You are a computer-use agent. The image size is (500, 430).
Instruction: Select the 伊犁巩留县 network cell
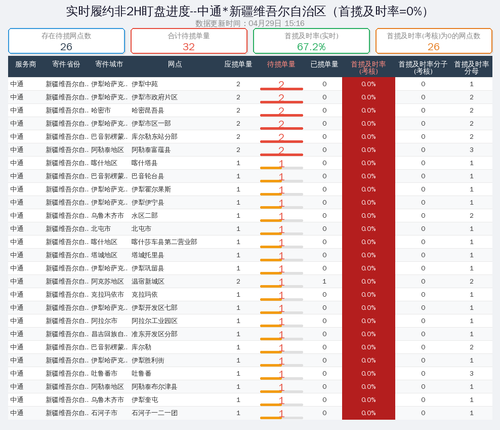click(148, 268)
